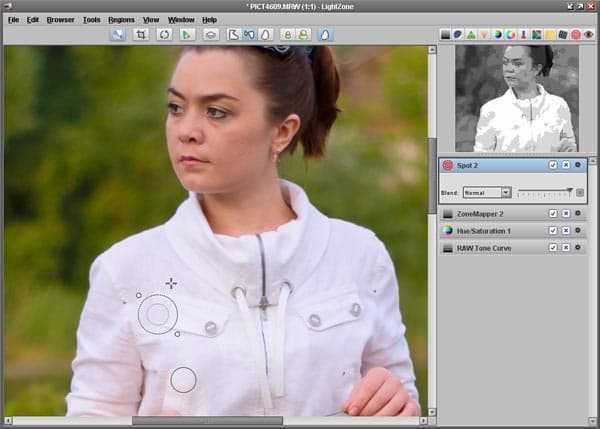Open the Tools menu
The image size is (600, 429).
[92, 20]
